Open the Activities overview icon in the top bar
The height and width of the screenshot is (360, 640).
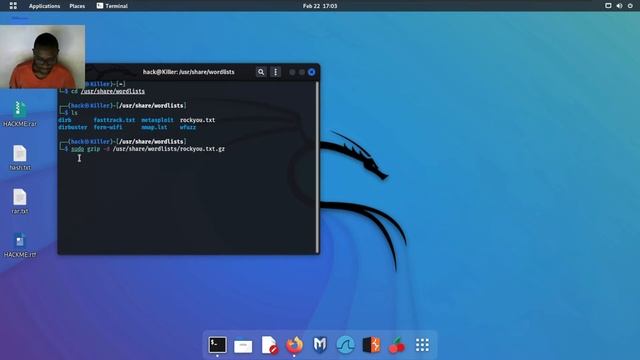[x=13, y=6]
